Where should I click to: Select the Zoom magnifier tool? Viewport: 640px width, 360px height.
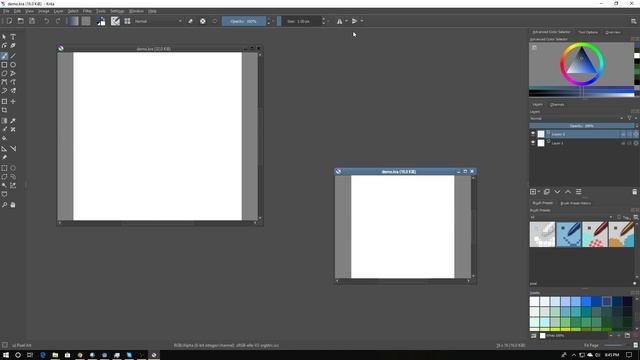(4, 205)
